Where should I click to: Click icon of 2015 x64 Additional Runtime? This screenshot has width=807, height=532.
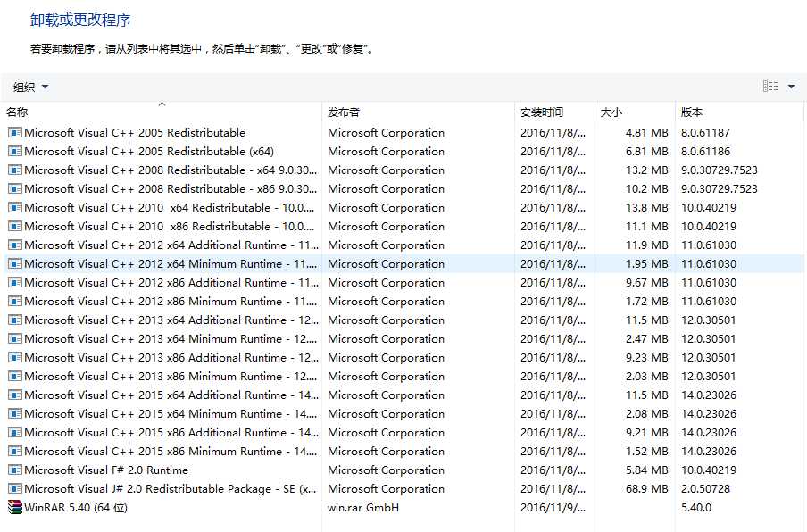pyautogui.click(x=15, y=395)
